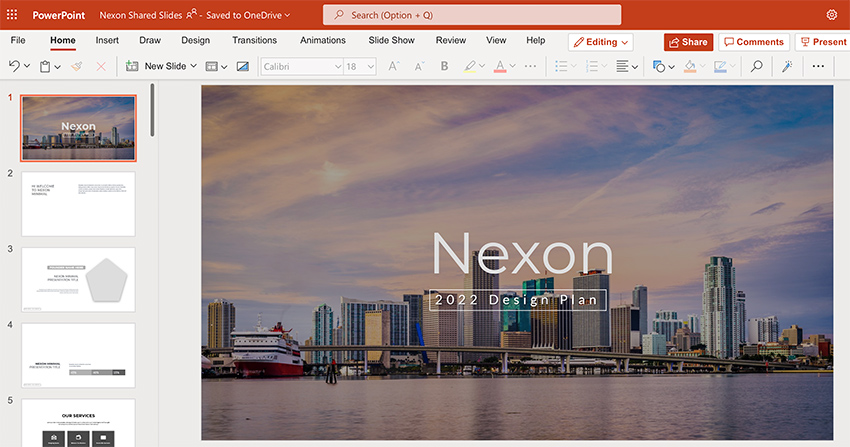Expand shape outline color arrow
Screen dimensions: 850x447
tap(733, 66)
